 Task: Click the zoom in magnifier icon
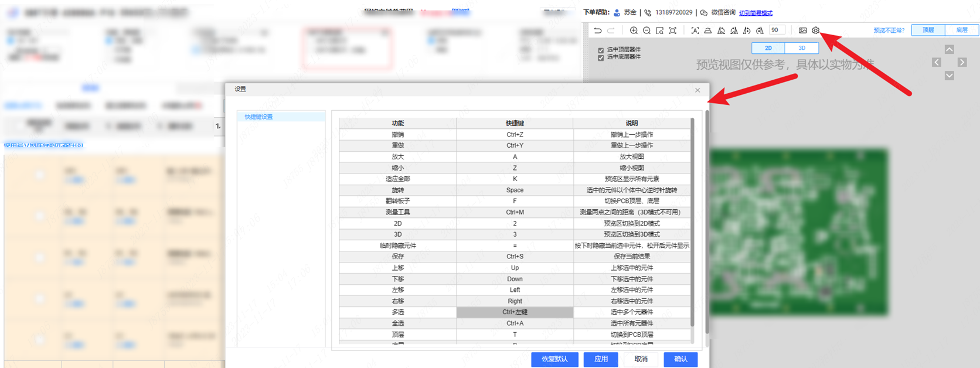(634, 30)
